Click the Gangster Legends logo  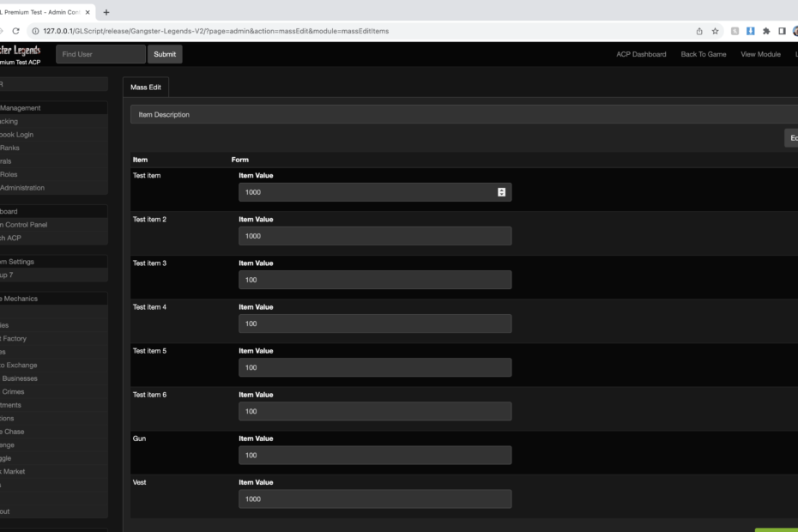[x=21, y=51]
